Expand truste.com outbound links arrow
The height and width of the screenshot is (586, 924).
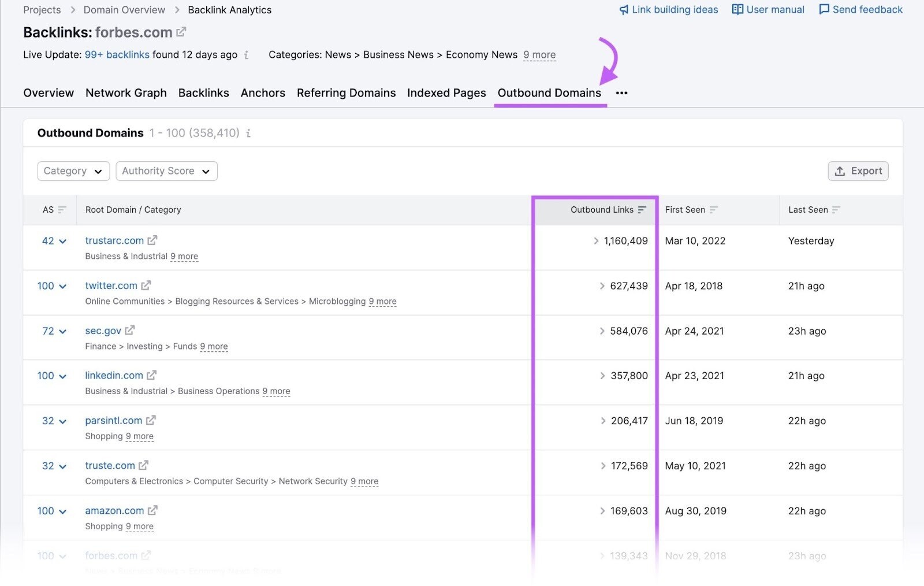pos(603,466)
